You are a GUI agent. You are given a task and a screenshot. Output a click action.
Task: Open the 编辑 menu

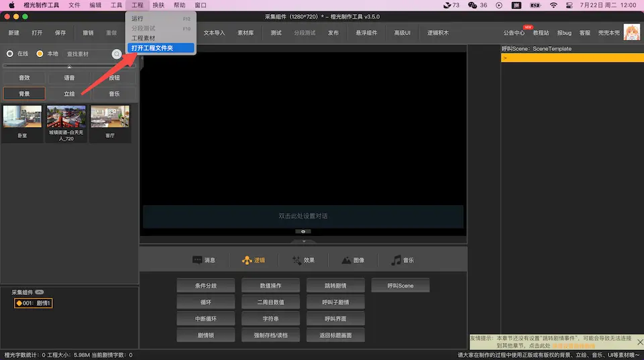(95, 5)
